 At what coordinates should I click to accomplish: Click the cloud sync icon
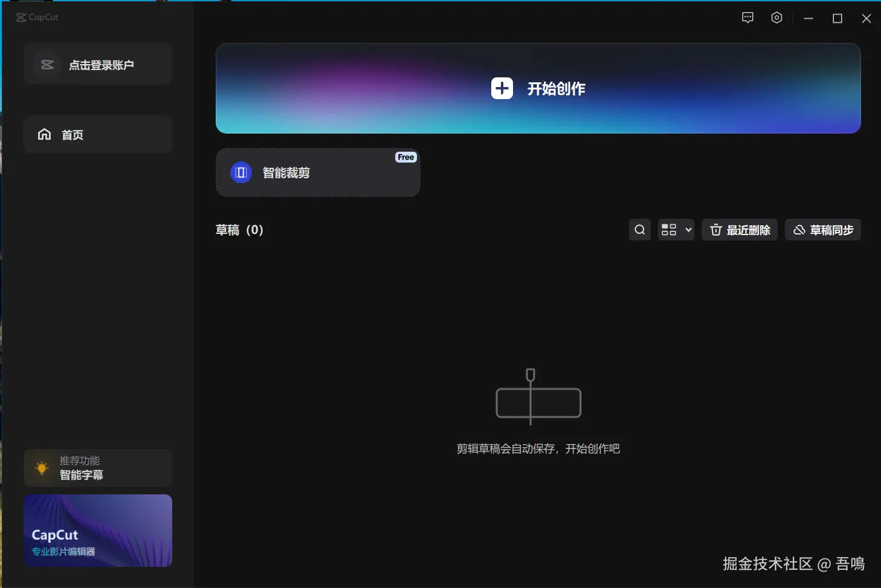pyautogui.click(x=799, y=230)
